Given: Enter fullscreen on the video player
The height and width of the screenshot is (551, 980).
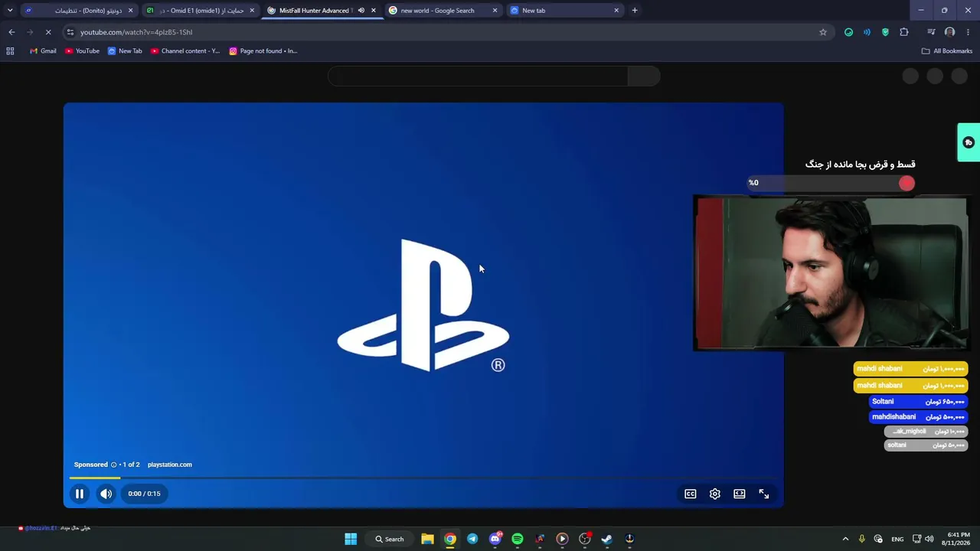Looking at the screenshot, I should pyautogui.click(x=764, y=494).
